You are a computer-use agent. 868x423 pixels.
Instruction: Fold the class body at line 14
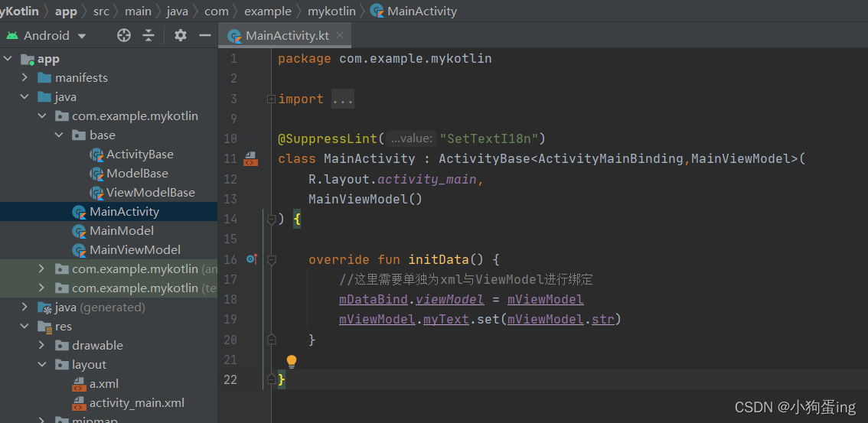(271, 220)
